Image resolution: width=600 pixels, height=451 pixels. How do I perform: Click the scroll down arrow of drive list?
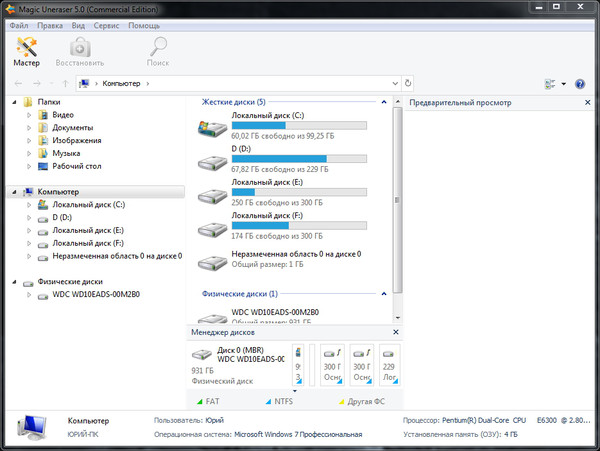(398, 318)
